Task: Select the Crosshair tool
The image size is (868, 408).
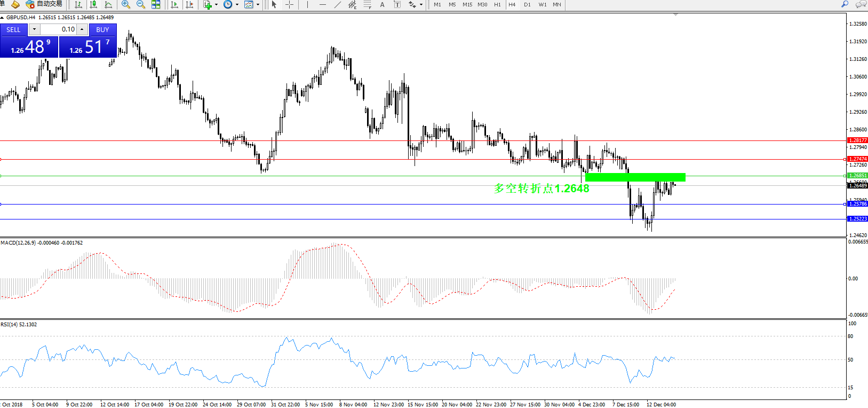Action: 289,4
